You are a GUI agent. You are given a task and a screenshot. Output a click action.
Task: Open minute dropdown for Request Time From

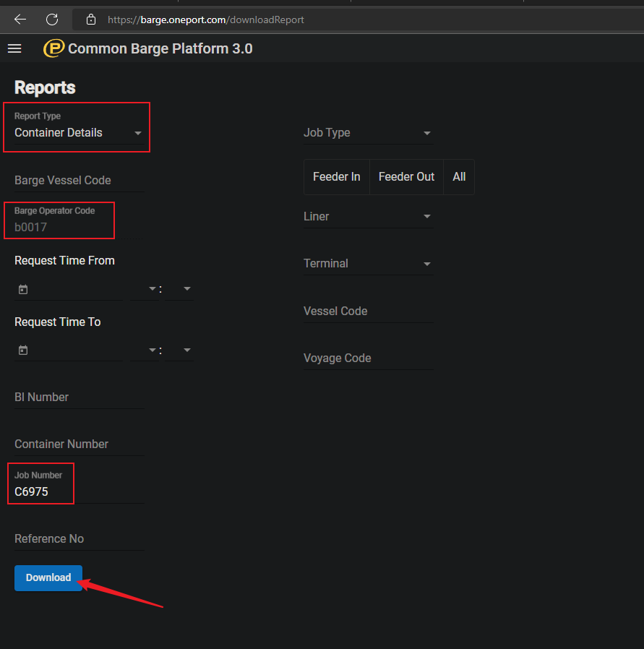[179, 289]
